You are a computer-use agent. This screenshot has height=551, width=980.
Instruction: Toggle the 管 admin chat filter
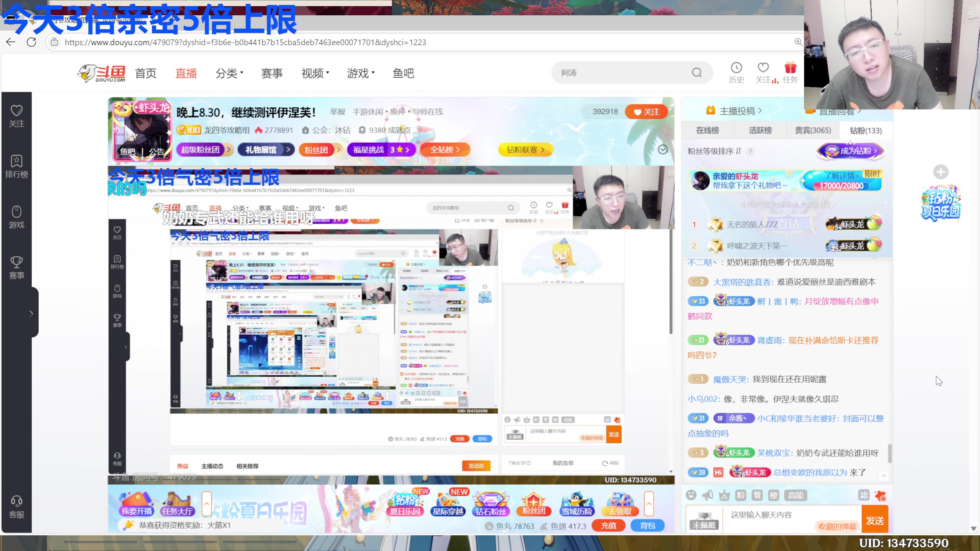[757, 496]
